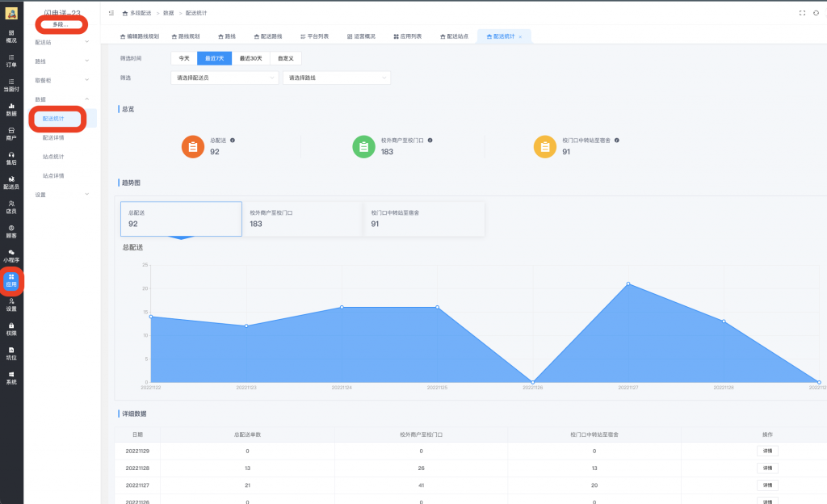Open the 小程序 sidebar icon
Screen dimensions: 827x504
tap(11, 255)
